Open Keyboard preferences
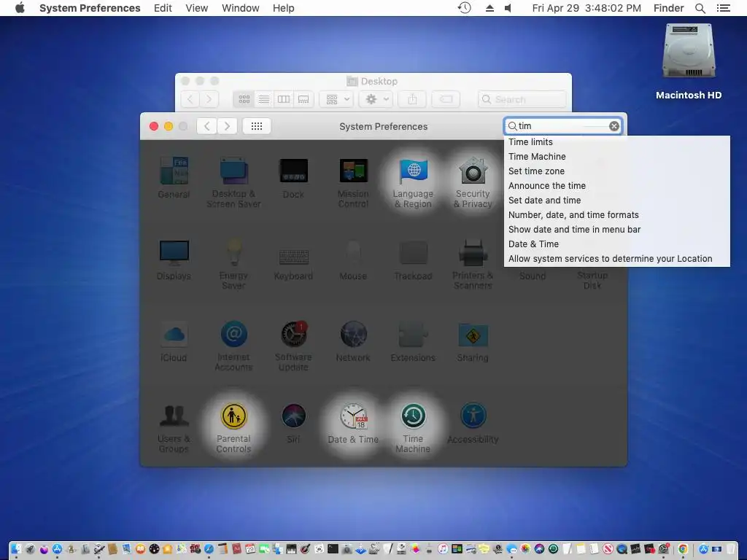This screenshot has height=560, width=747. (x=293, y=264)
